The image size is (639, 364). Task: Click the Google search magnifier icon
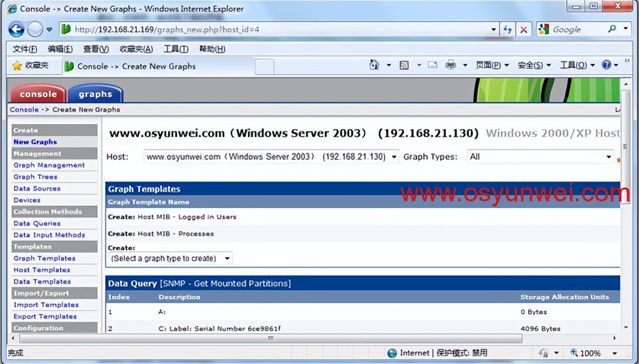(612, 29)
